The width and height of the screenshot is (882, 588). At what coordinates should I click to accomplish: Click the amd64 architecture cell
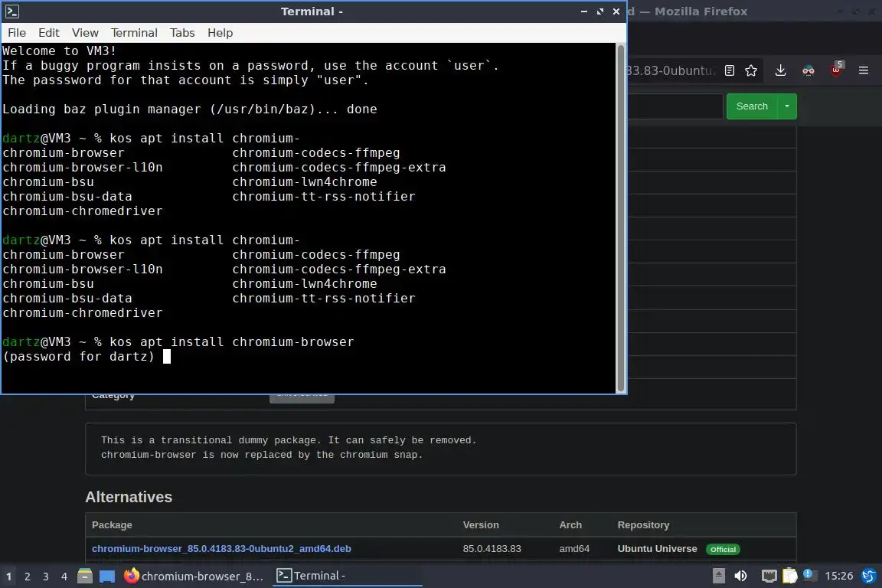tap(574, 549)
